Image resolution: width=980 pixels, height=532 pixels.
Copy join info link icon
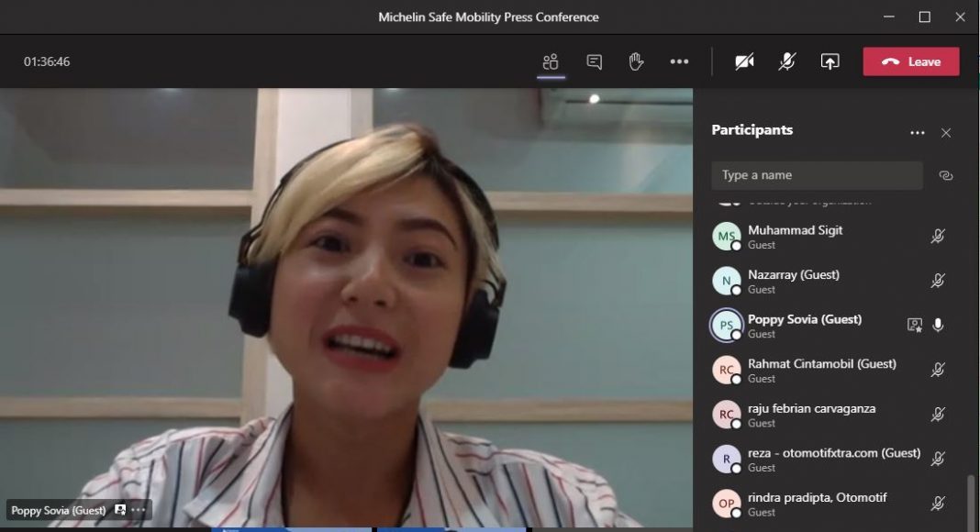coord(946,175)
